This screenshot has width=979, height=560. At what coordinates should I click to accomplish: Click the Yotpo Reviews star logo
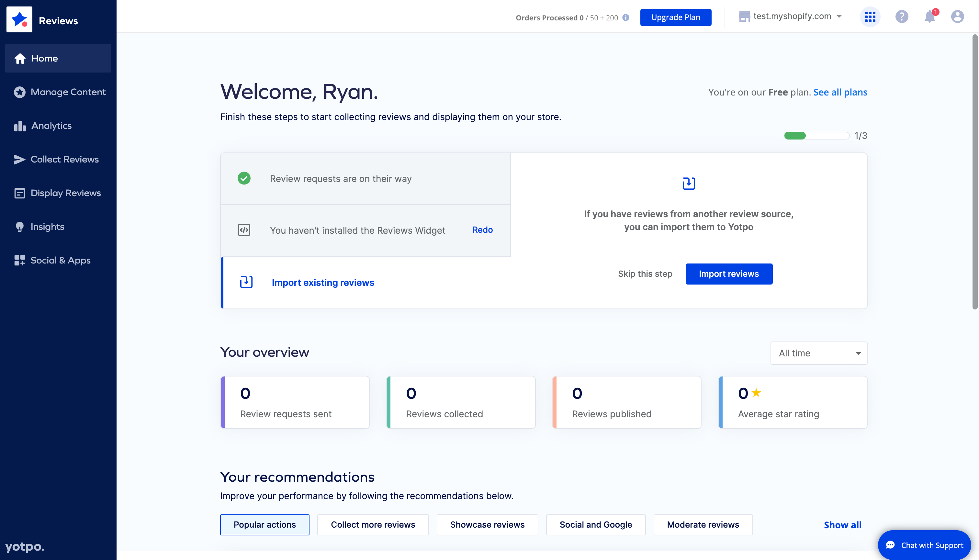click(19, 19)
